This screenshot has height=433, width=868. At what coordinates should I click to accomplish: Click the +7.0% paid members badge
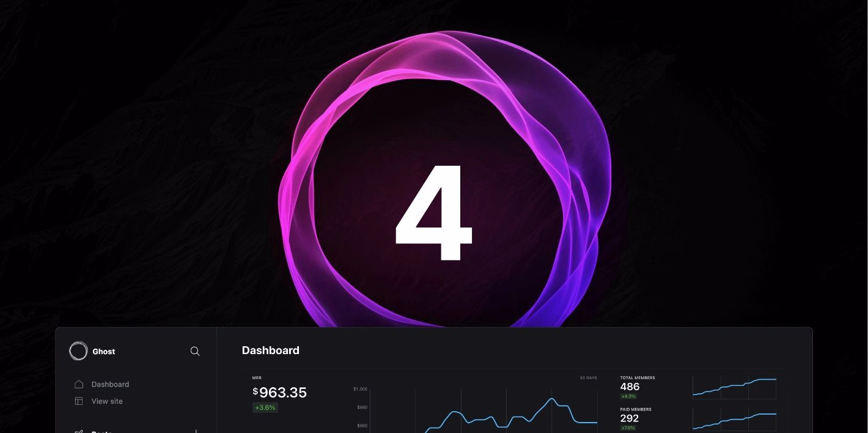tap(628, 428)
